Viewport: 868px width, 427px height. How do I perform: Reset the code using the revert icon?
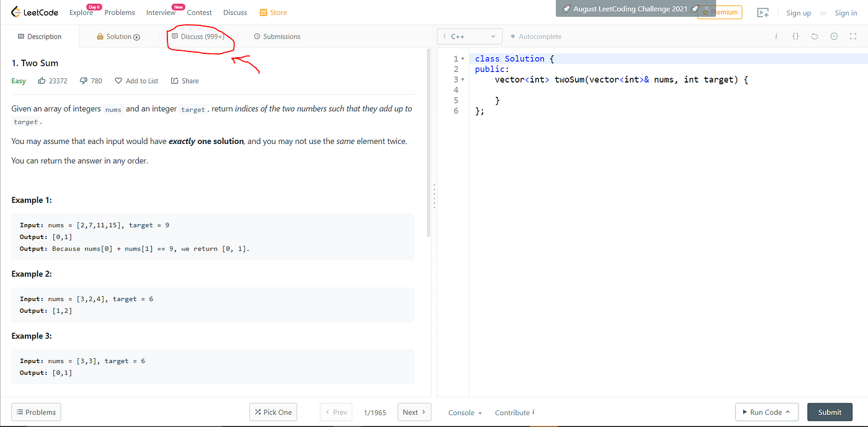(814, 36)
